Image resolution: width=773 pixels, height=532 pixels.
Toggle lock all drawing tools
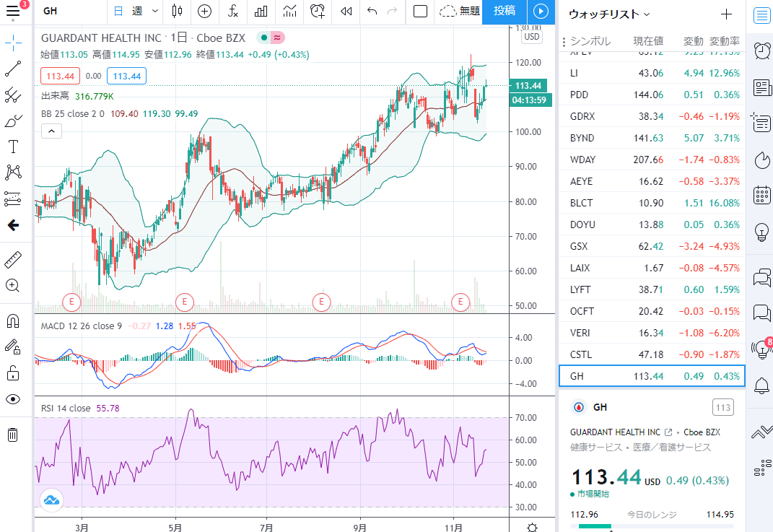click(13, 373)
